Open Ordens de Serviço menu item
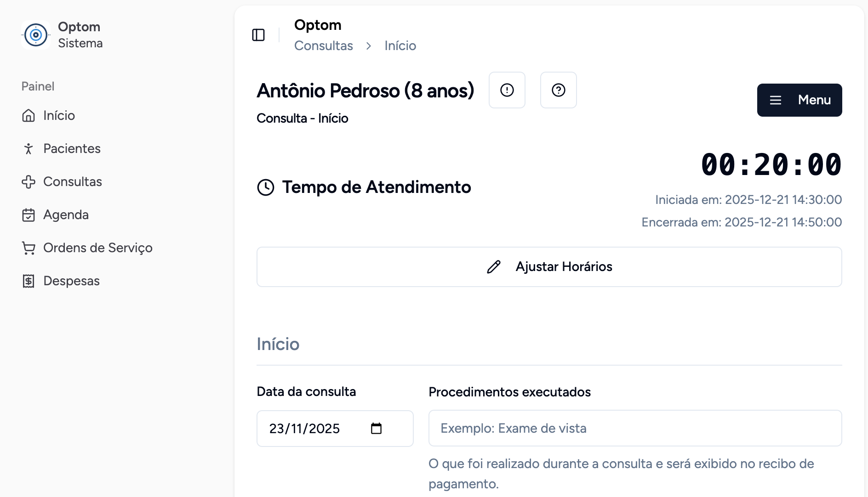 [97, 248]
